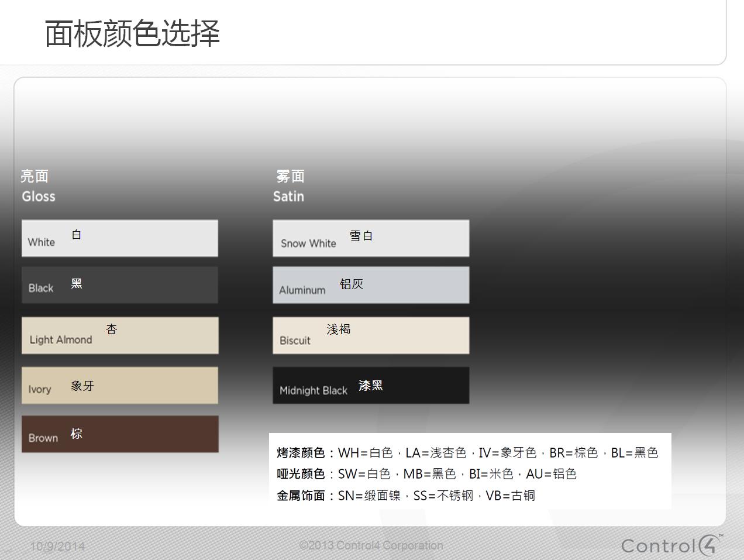Click the date 10/9/2014 in footer
This screenshot has height=560, width=744.
tap(57, 547)
